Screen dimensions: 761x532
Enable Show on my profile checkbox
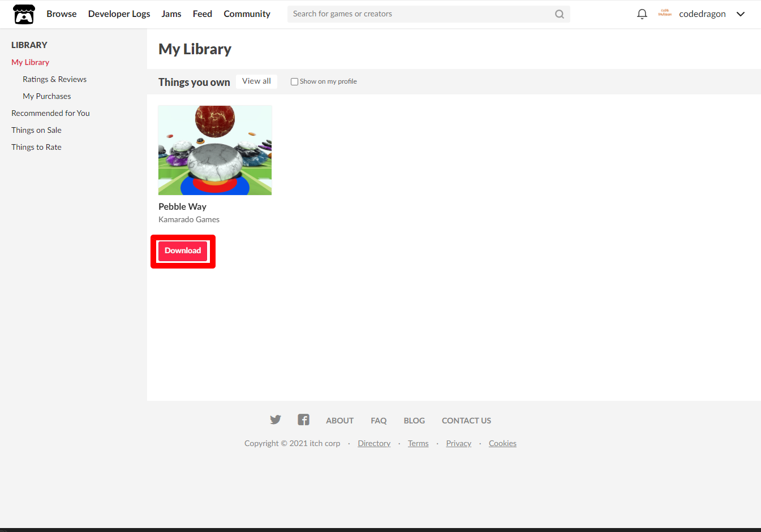click(294, 81)
